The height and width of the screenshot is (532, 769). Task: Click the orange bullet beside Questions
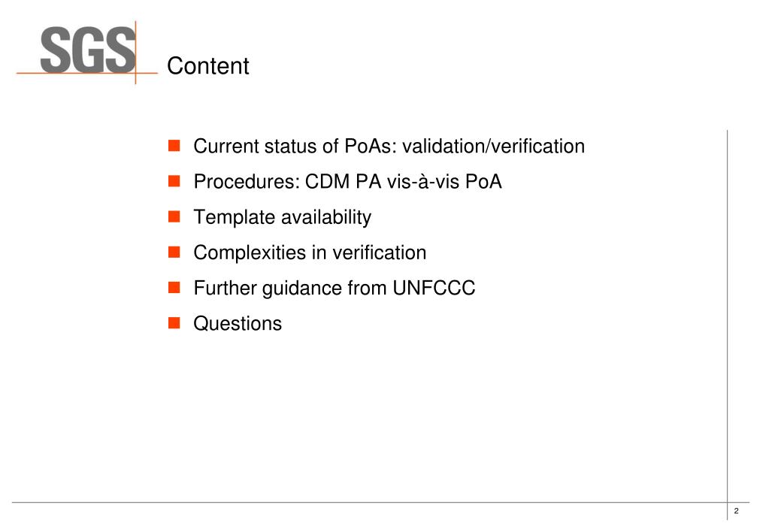(x=174, y=322)
